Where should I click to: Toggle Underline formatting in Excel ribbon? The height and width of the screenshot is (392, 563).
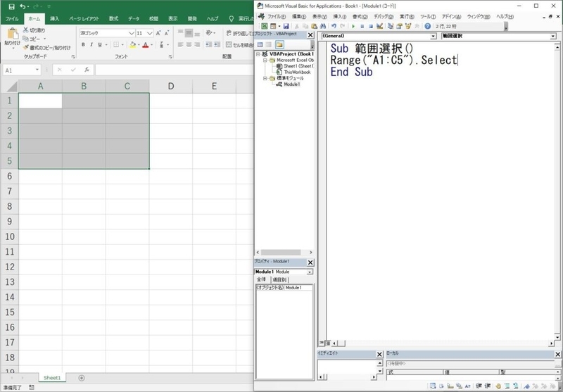[100, 44]
